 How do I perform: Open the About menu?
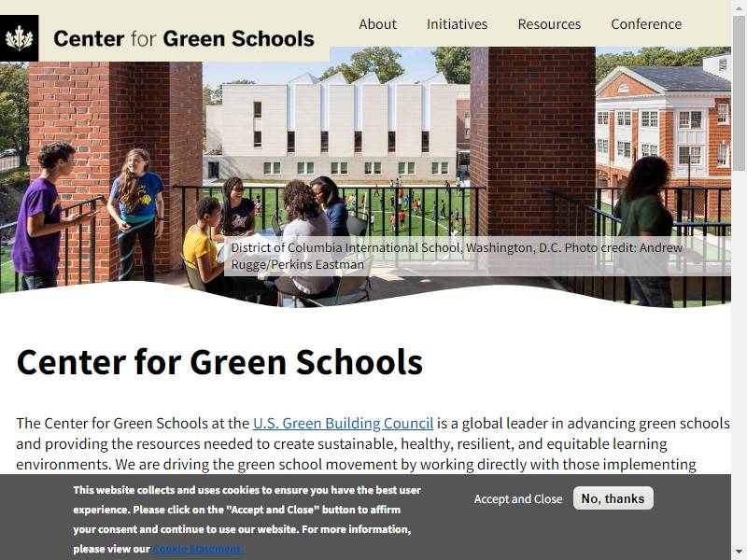[377, 24]
